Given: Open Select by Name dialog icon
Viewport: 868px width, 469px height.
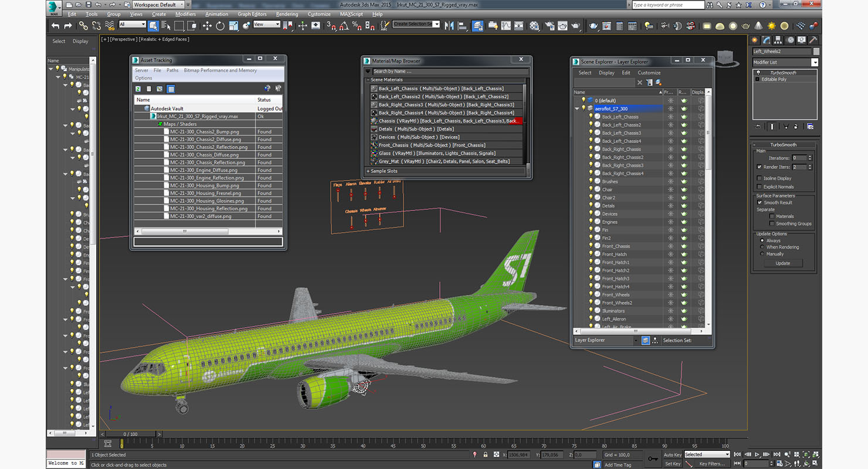Looking at the screenshot, I should point(166,26).
